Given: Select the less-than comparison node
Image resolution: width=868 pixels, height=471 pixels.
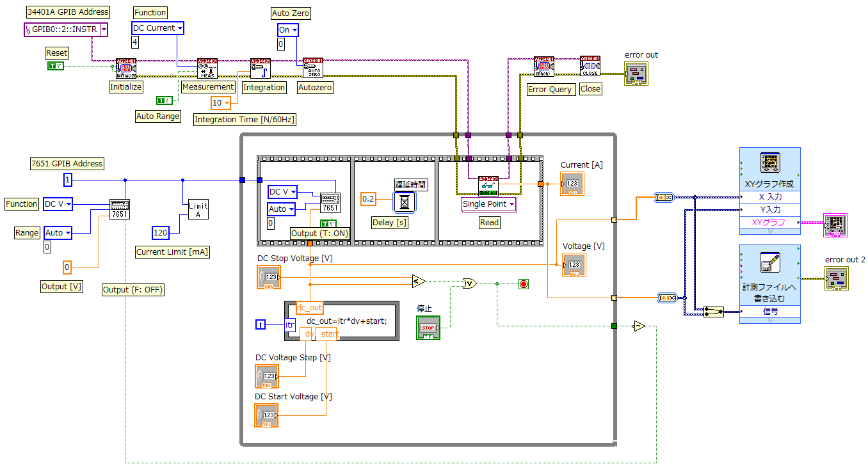Looking at the screenshot, I should (419, 280).
